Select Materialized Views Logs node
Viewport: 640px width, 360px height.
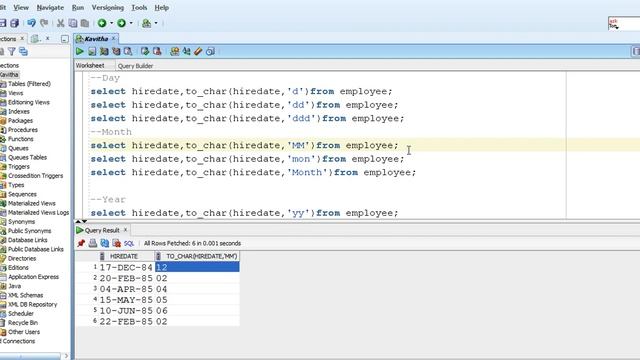38,213
